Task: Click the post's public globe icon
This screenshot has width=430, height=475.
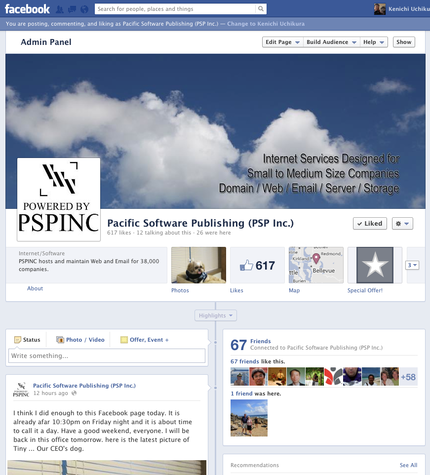Action: pos(74,393)
